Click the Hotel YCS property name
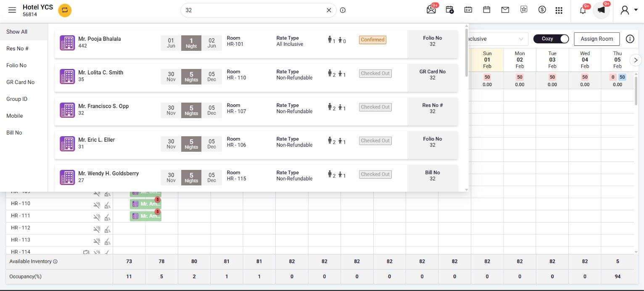This screenshot has height=291, width=644. (x=38, y=7)
